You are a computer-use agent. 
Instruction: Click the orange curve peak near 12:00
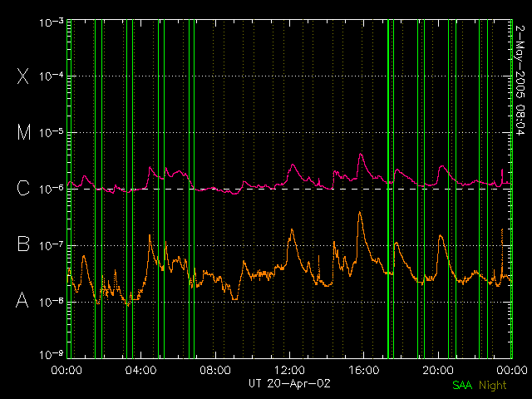(x=292, y=229)
